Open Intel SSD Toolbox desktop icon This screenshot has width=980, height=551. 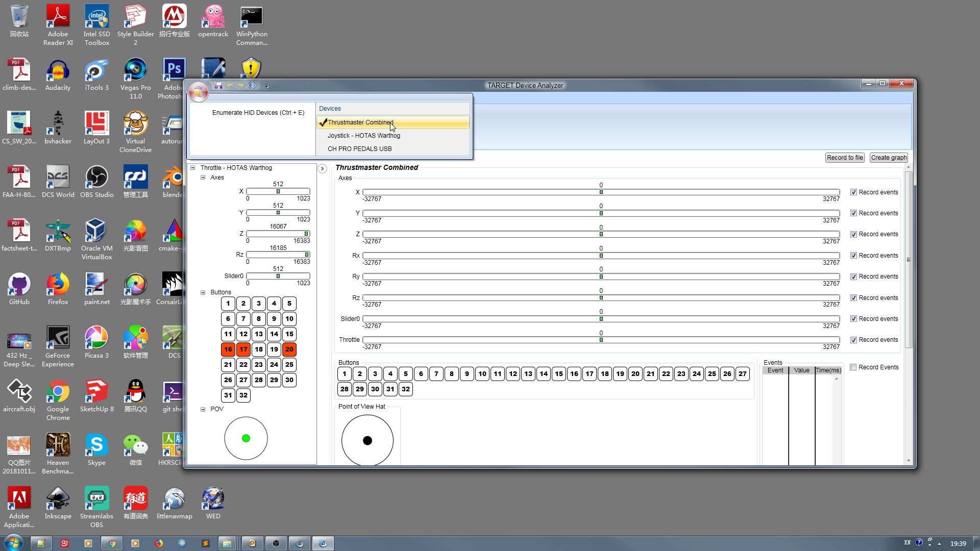click(97, 25)
